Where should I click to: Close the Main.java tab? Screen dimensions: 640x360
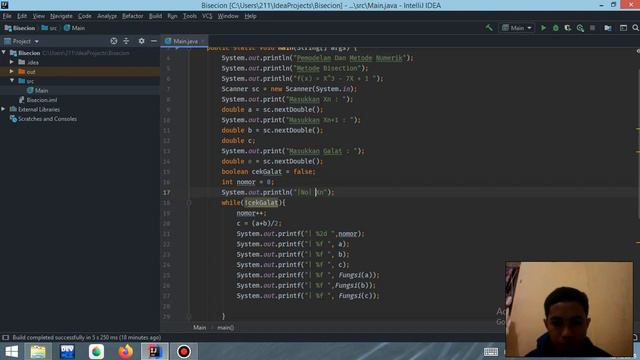point(202,41)
